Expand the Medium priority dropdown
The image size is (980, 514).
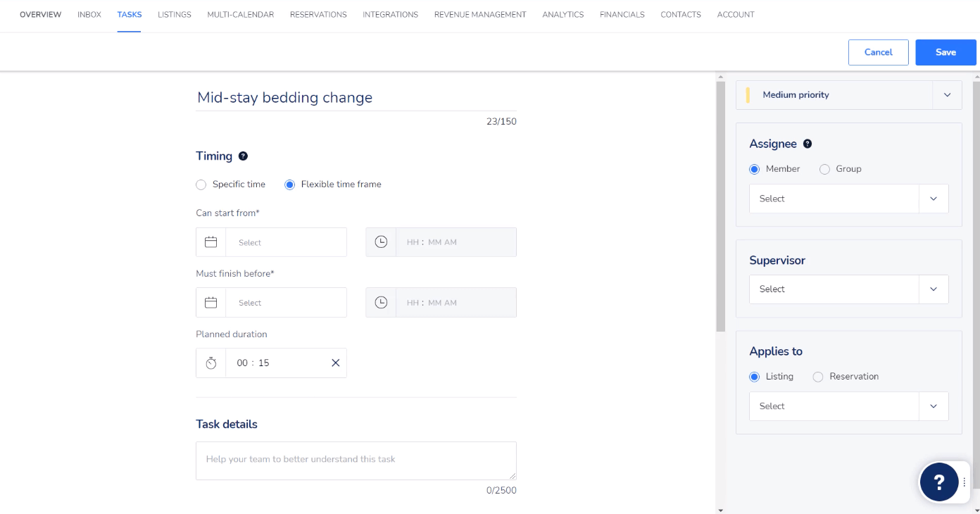pos(947,94)
